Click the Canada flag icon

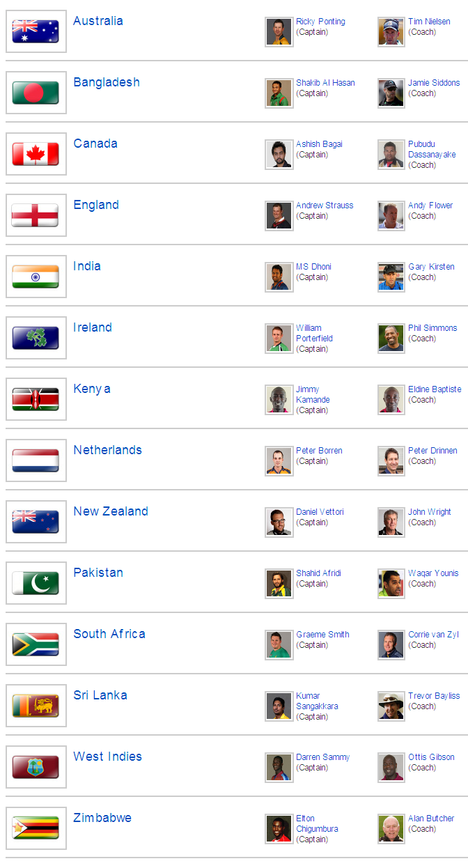[36, 154]
